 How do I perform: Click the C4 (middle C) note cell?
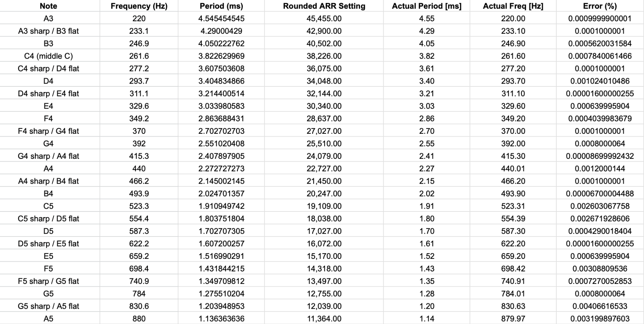click(48, 56)
